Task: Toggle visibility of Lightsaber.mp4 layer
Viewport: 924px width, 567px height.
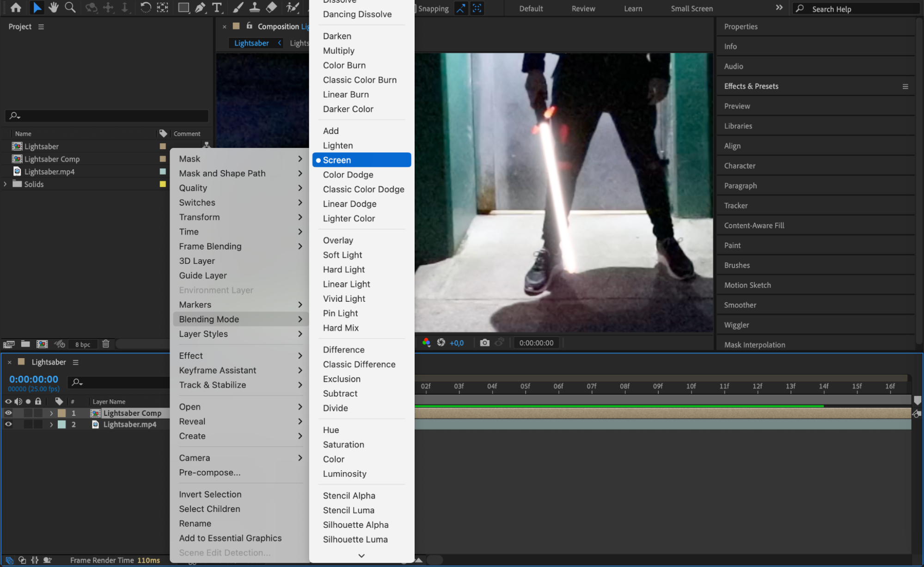Action: 8,424
